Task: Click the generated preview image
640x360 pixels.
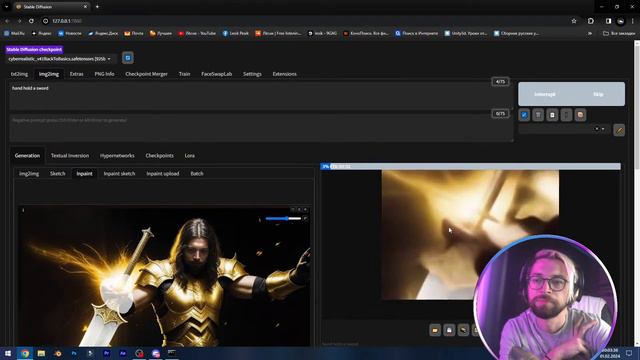Action: coord(470,235)
